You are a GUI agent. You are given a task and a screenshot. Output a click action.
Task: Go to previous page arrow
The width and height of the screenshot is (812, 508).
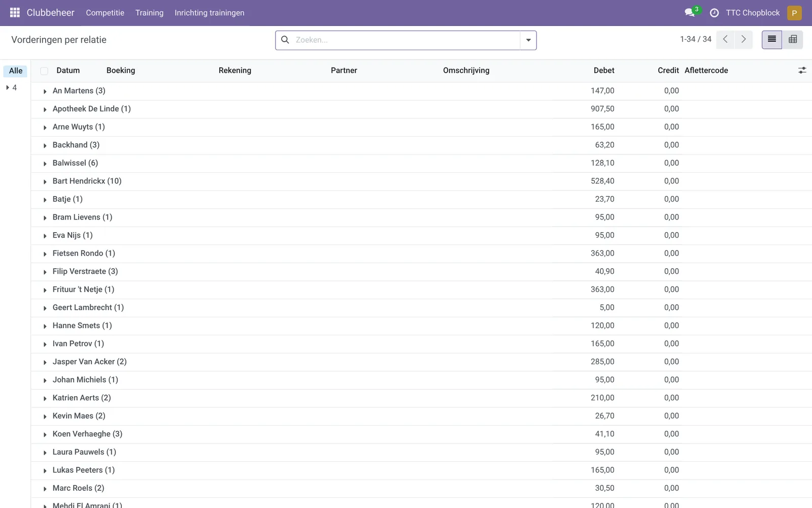pos(725,40)
